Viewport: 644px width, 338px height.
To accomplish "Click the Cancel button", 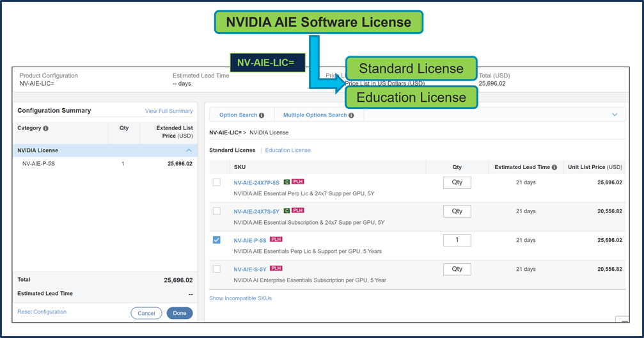I will [146, 313].
